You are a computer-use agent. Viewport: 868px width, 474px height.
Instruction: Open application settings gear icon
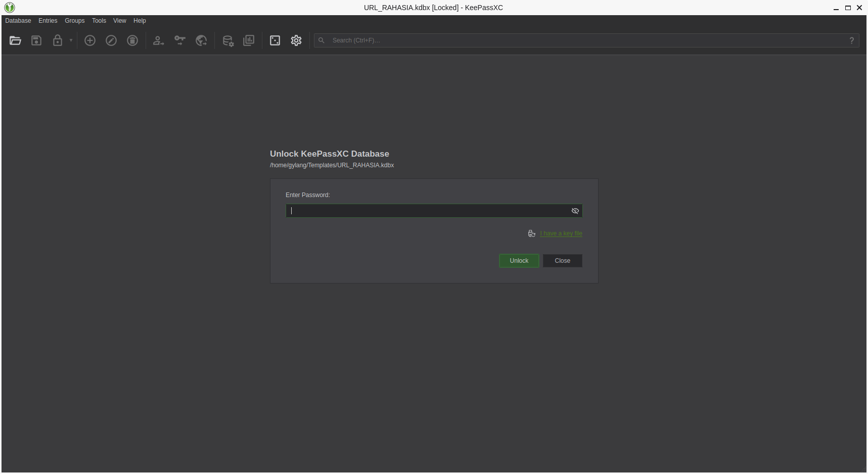tap(296, 40)
